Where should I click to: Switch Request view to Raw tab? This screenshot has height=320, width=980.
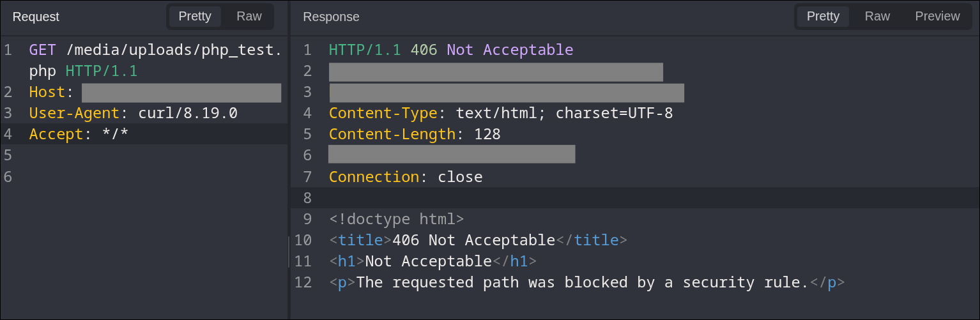point(249,17)
